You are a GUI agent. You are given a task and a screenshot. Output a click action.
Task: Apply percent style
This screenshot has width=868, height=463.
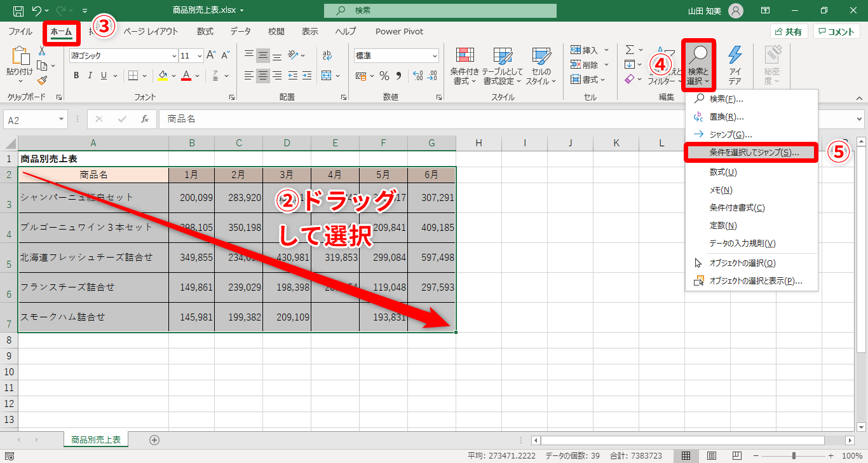pos(384,76)
